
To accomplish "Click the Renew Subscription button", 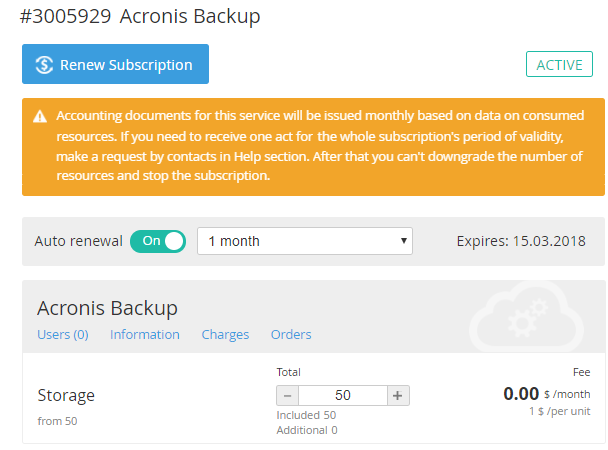I will click(x=115, y=64).
